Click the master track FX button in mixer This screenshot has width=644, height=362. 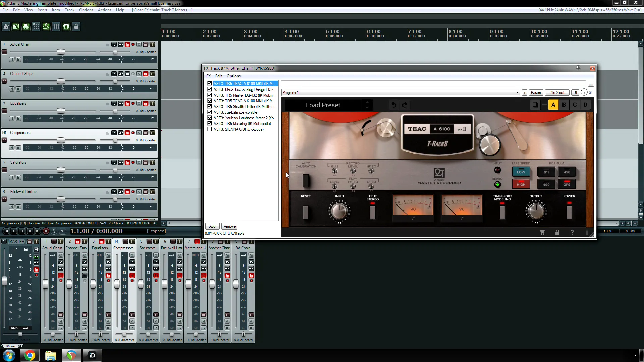pos(36,269)
